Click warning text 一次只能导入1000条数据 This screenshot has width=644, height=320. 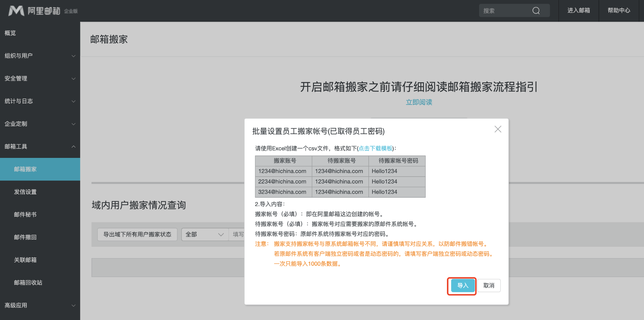[308, 264]
